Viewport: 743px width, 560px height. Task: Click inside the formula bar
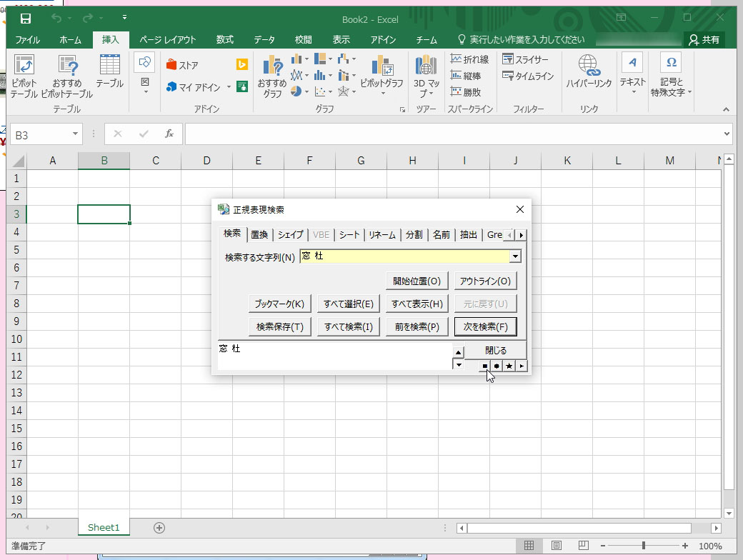coord(429,134)
